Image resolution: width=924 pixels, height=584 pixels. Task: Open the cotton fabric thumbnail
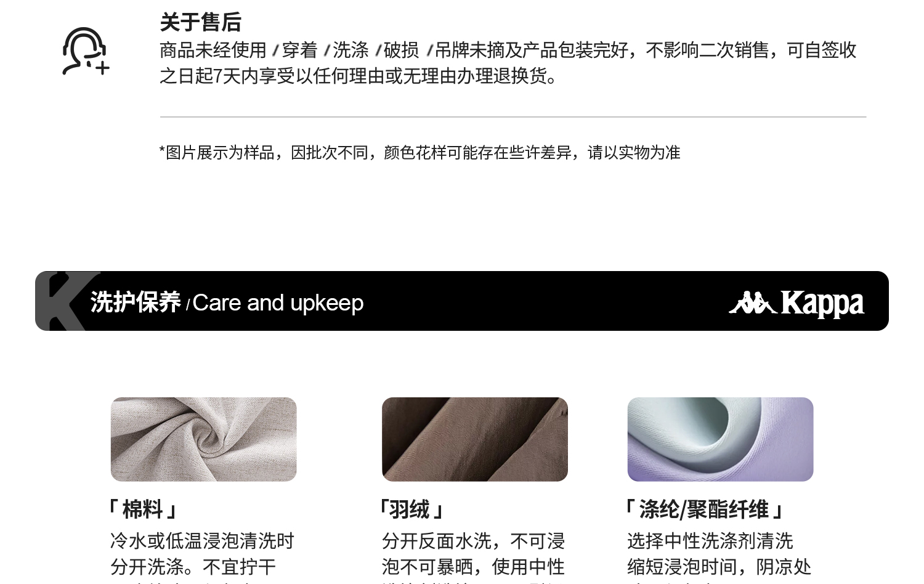coord(203,439)
